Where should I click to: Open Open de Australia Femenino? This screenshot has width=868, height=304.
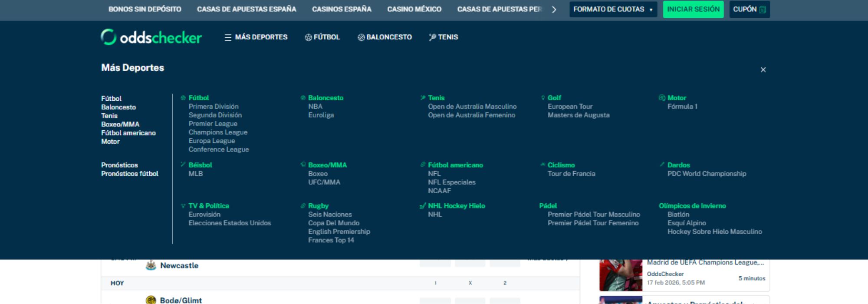click(x=472, y=115)
